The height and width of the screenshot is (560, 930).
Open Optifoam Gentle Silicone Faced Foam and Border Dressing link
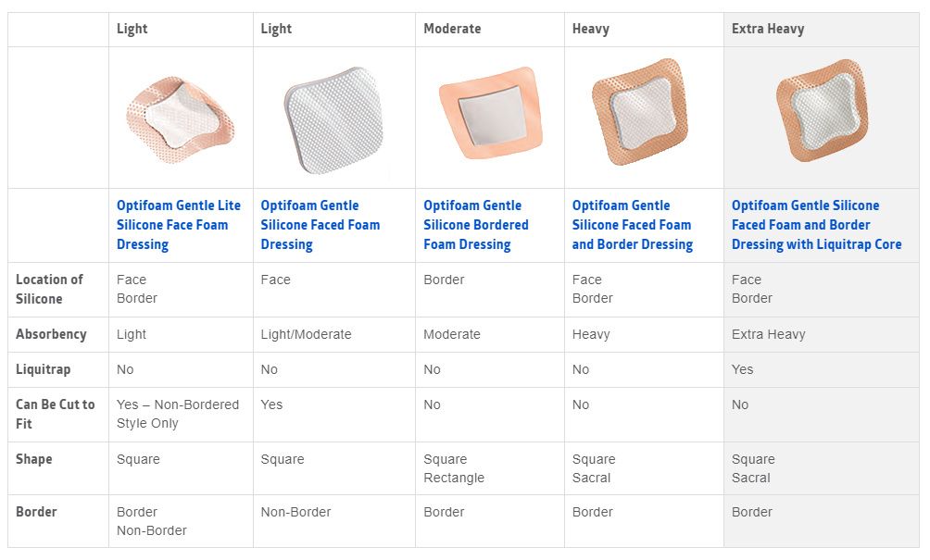(632, 225)
